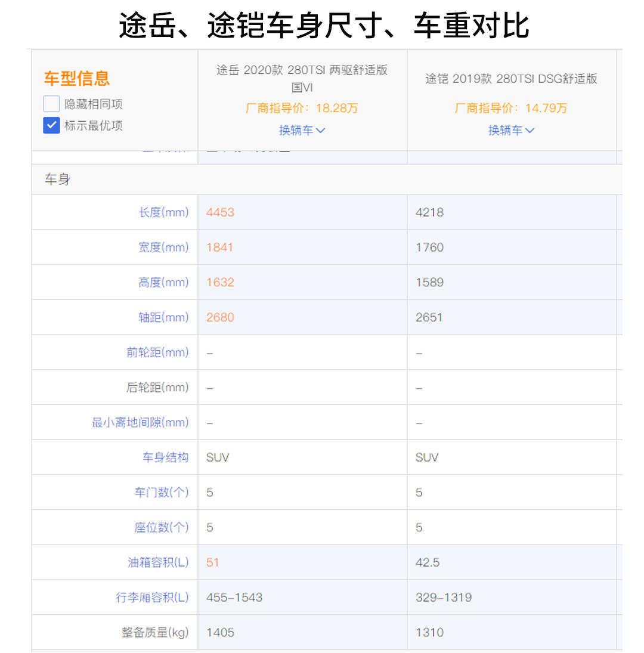Click the 宽度(mm) row label

(163, 247)
